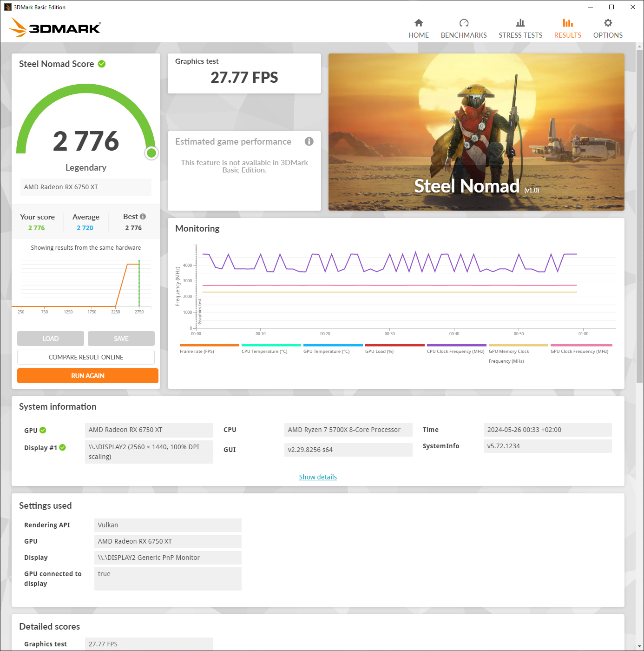Click the scrollbar down arrow
The height and width of the screenshot is (651, 644).
tap(639, 646)
